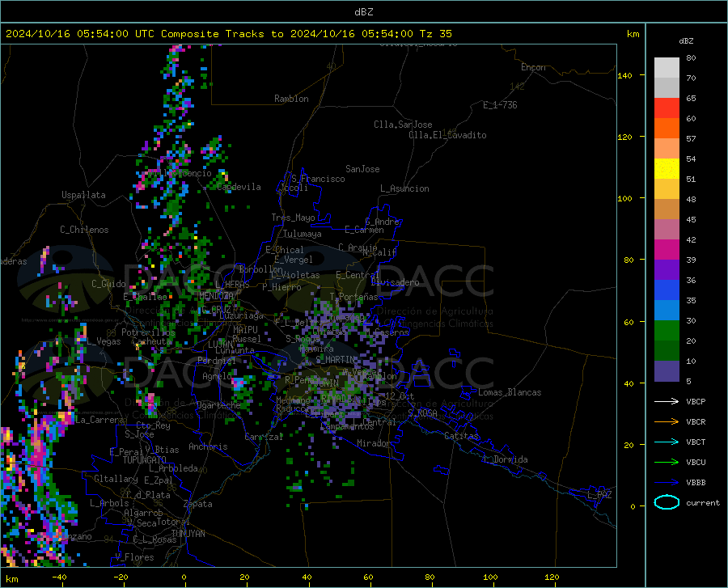
Task: Click the 'L_Dormida' map label
Action: point(505,459)
